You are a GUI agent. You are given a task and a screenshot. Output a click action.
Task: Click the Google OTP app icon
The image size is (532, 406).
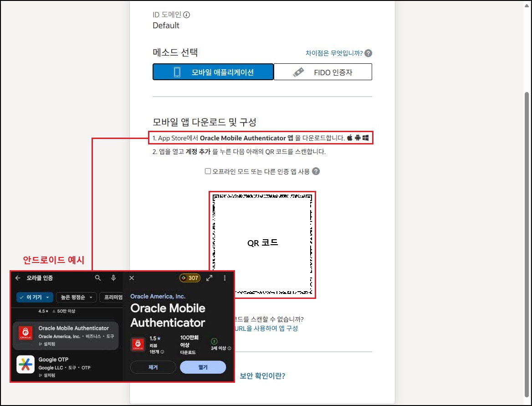coord(26,364)
